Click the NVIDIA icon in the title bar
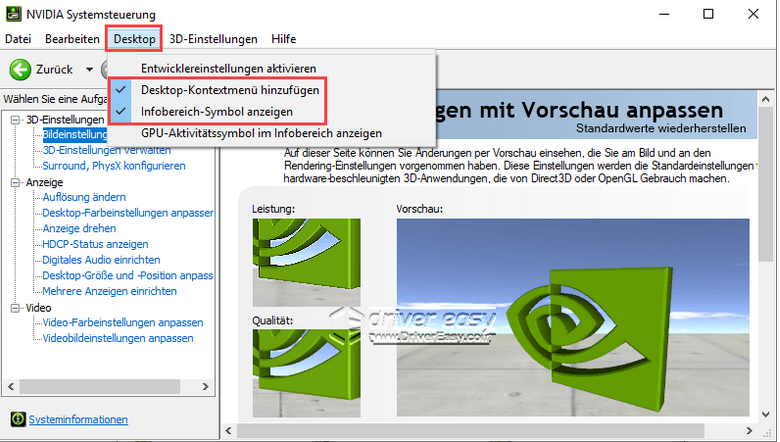 pos(13,14)
